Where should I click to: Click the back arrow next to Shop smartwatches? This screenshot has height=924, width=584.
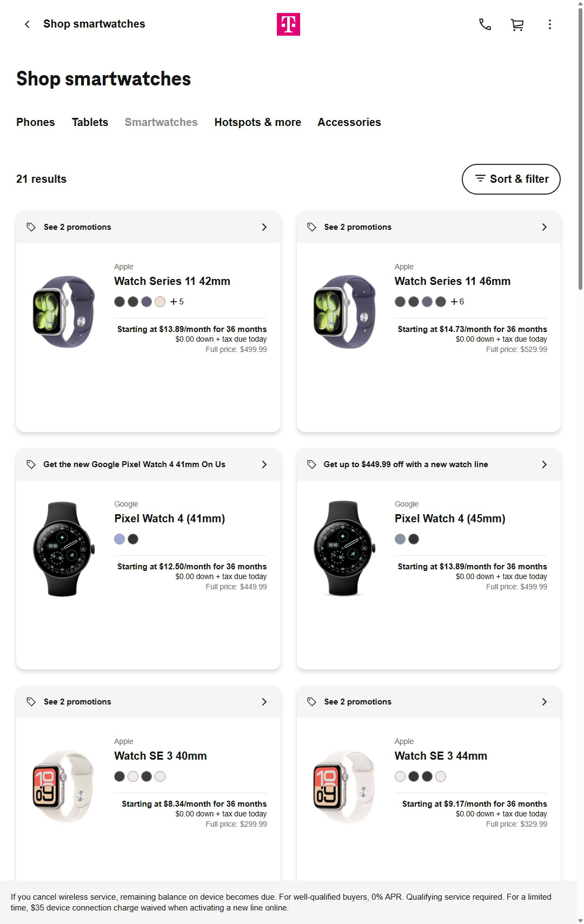(x=26, y=24)
